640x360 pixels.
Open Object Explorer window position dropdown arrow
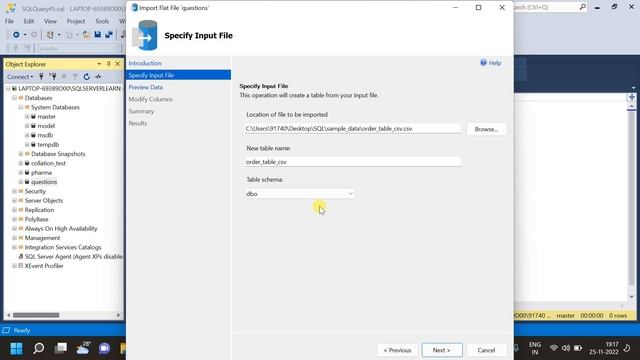tap(99, 64)
